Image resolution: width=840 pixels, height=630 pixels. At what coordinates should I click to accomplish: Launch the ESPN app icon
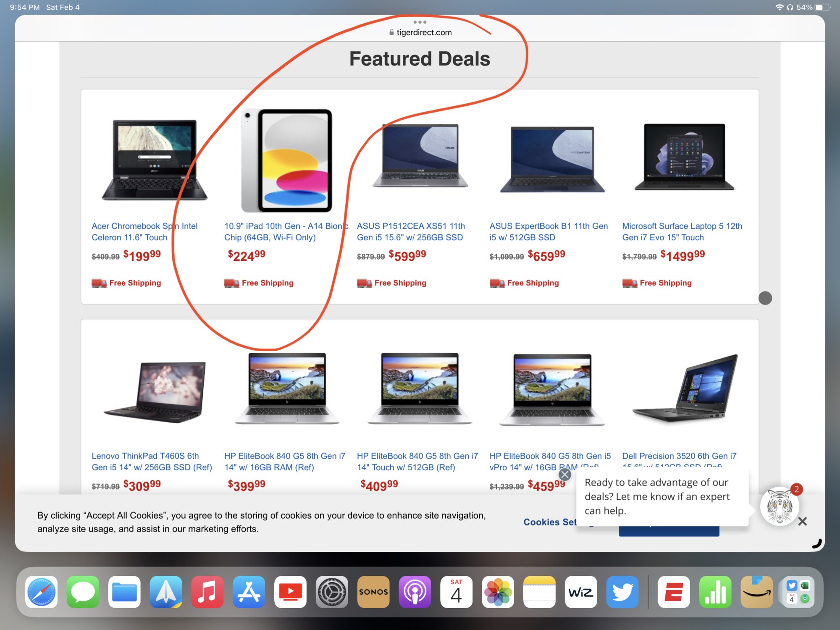point(673,592)
